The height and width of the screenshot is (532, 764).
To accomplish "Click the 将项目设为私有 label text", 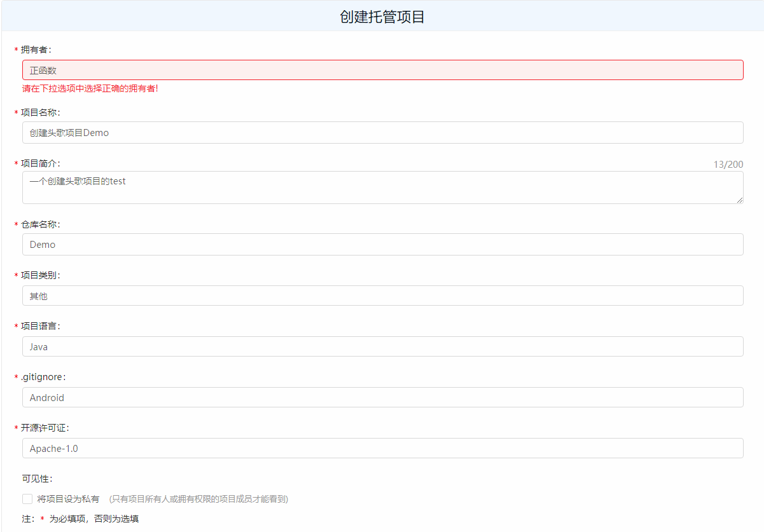I will [68, 499].
